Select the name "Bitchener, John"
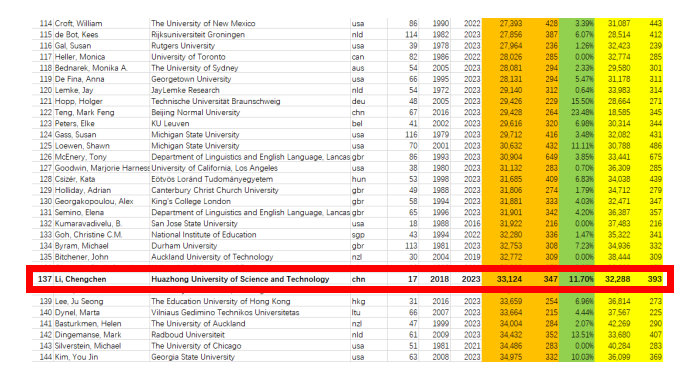The height and width of the screenshot is (385, 691). coord(82,257)
